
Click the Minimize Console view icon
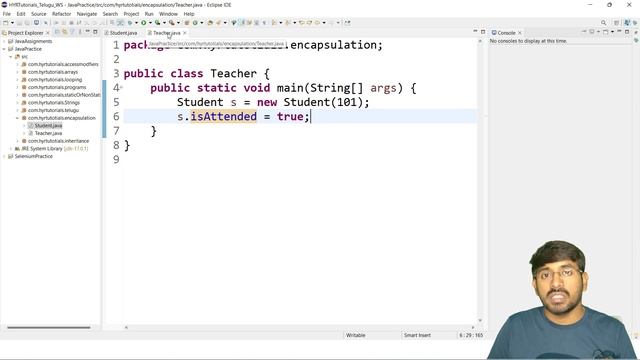point(619,31)
